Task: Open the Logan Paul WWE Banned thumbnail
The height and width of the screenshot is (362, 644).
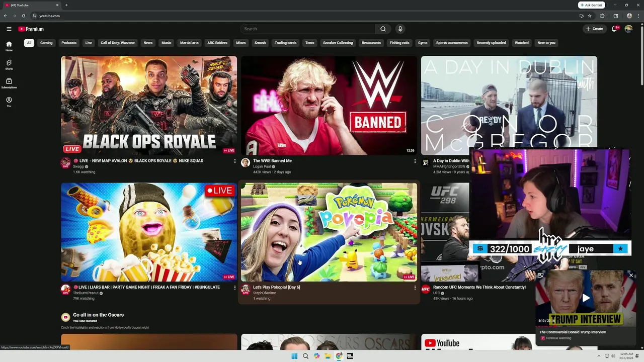Action: pyautogui.click(x=329, y=105)
